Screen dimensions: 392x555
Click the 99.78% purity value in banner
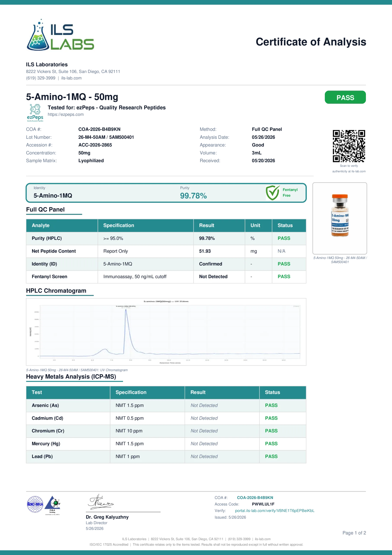193,196
